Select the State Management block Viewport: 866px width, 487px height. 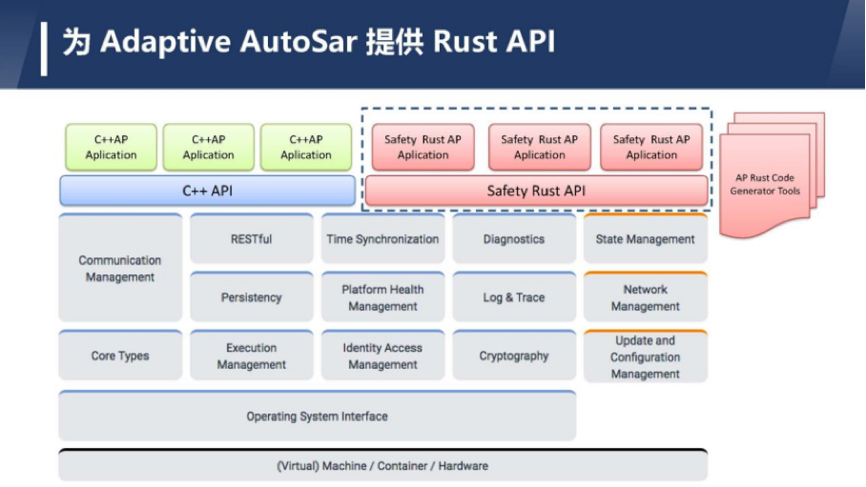(645, 239)
